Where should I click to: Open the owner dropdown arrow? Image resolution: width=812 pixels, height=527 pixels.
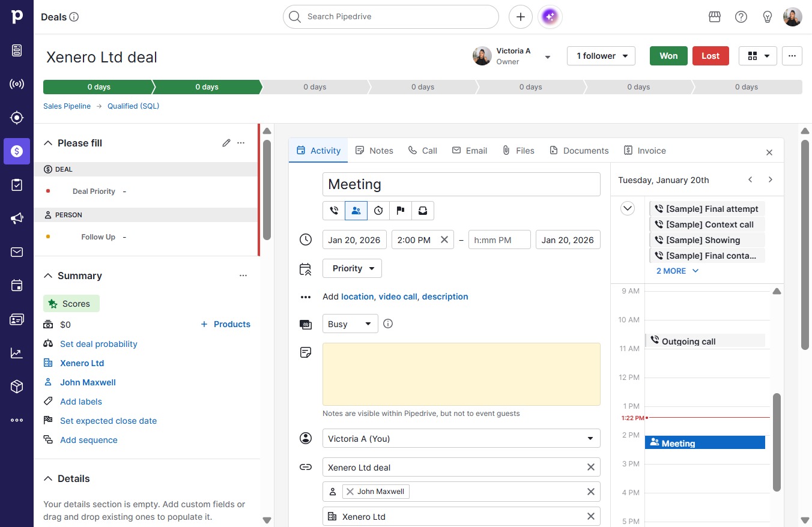click(x=548, y=57)
